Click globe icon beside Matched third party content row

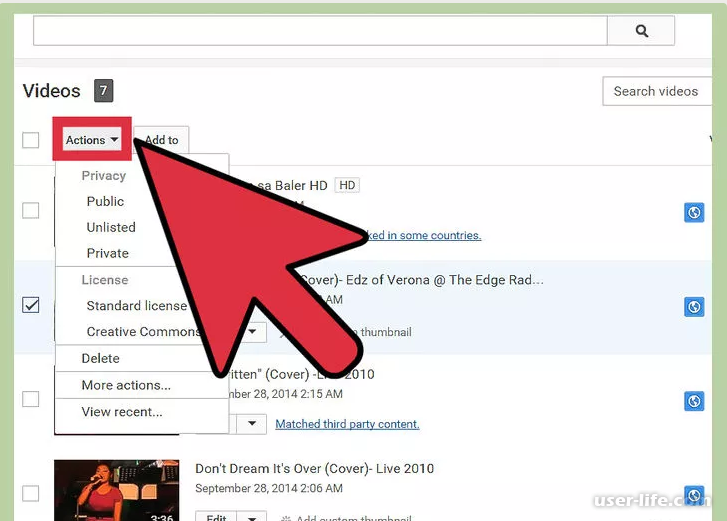click(694, 401)
